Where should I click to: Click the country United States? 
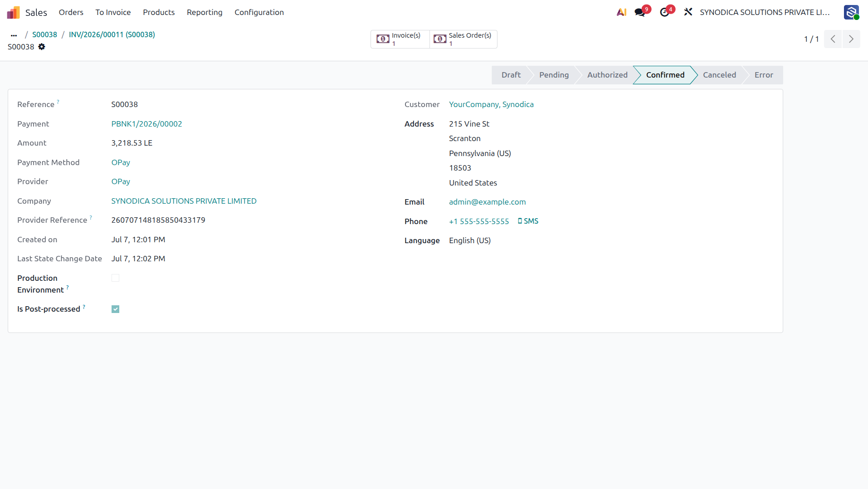(473, 183)
